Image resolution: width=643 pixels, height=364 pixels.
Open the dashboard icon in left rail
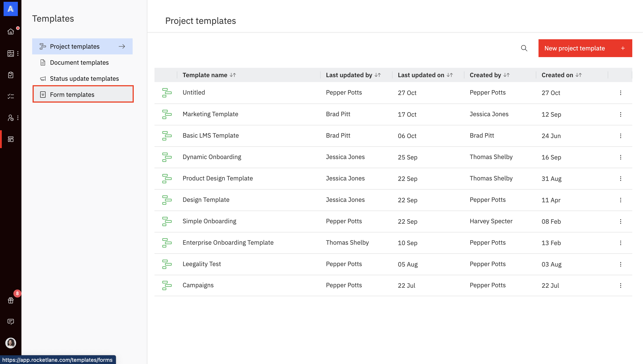[x=10, y=54]
